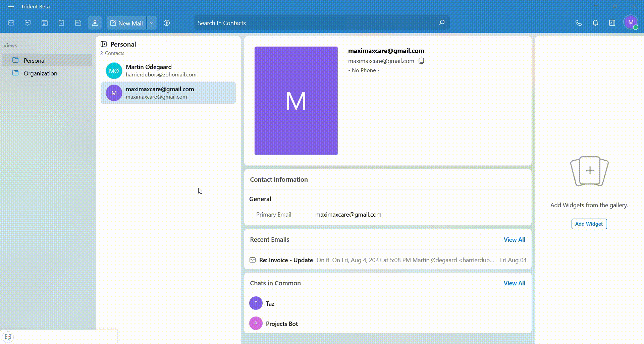Click the phone call icon

[x=578, y=23]
